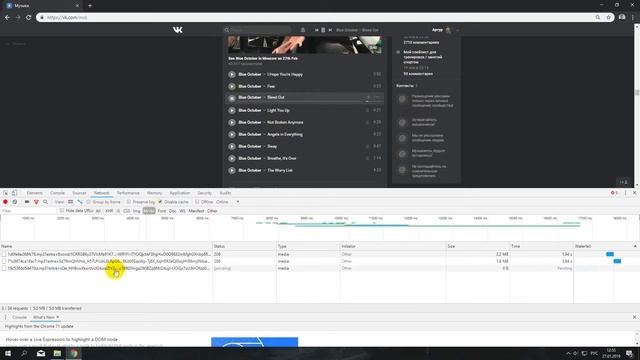Viewport: 640px width, 360px height.
Task: Open the Online throttling dropdown
Action: 227,202
